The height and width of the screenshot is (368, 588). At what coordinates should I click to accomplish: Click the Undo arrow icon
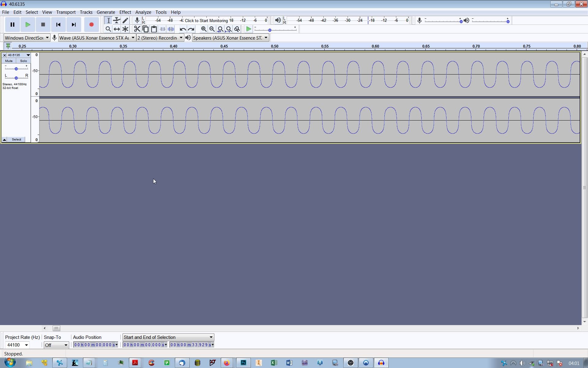point(183,29)
